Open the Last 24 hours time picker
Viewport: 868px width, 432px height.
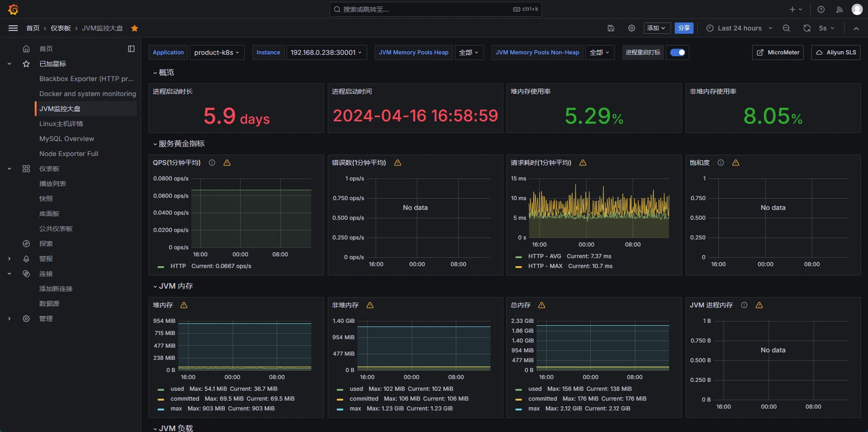click(739, 28)
